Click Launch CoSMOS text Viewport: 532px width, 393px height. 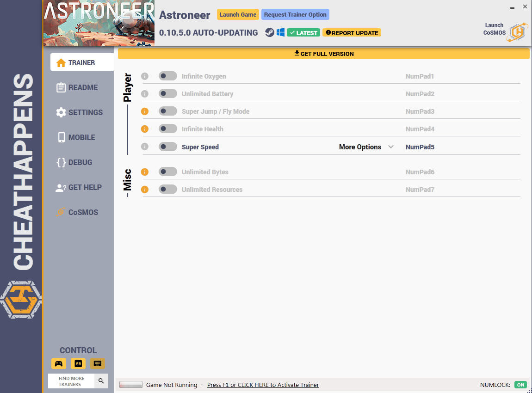point(495,29)
